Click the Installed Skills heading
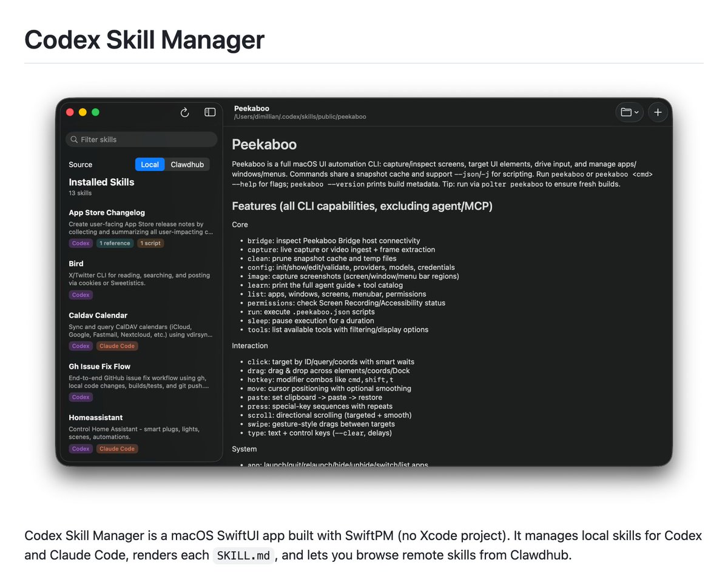Screen dimensions: 728x585 [x=101, y=182]
